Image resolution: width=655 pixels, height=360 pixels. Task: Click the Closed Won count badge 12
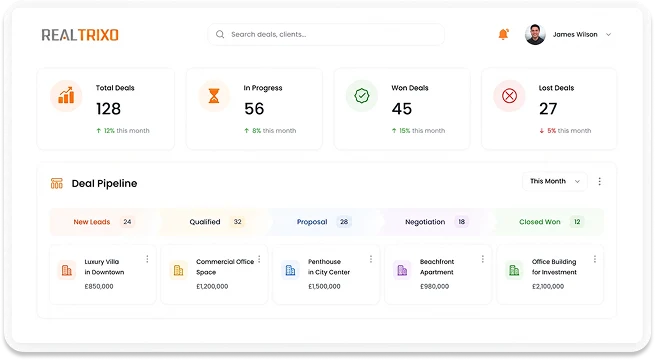[x=577, y=222]
